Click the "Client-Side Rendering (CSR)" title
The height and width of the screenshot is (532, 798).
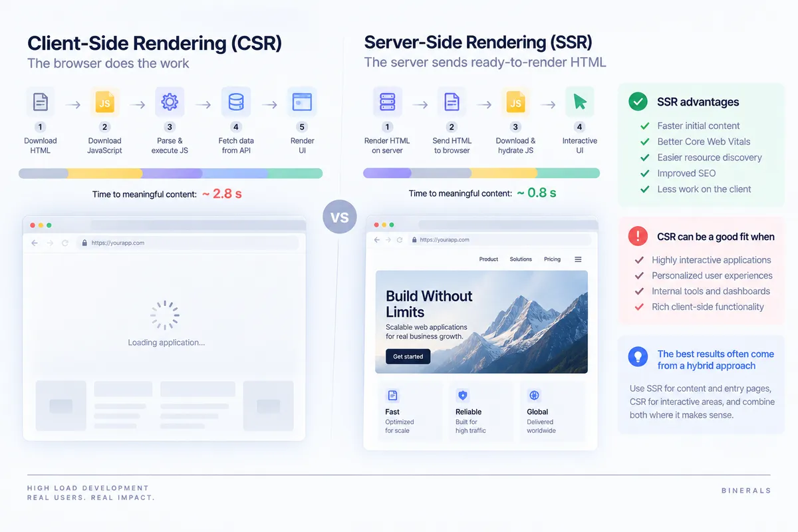[x=155, y=43]
